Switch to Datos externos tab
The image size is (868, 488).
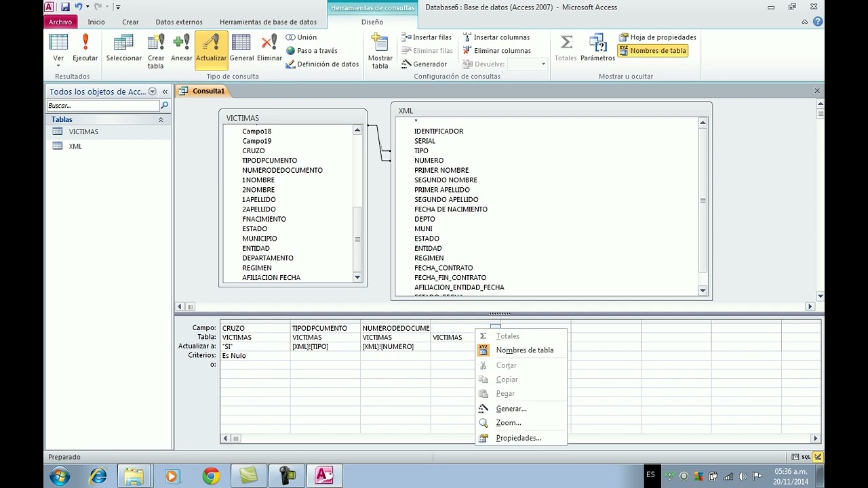[179, 22]
